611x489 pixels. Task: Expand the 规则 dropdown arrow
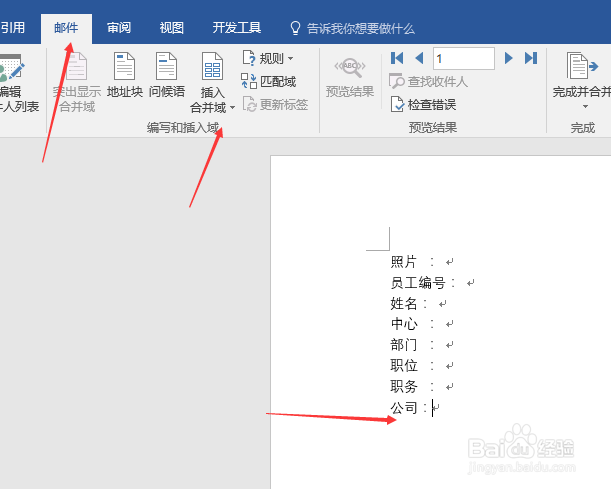290,58
